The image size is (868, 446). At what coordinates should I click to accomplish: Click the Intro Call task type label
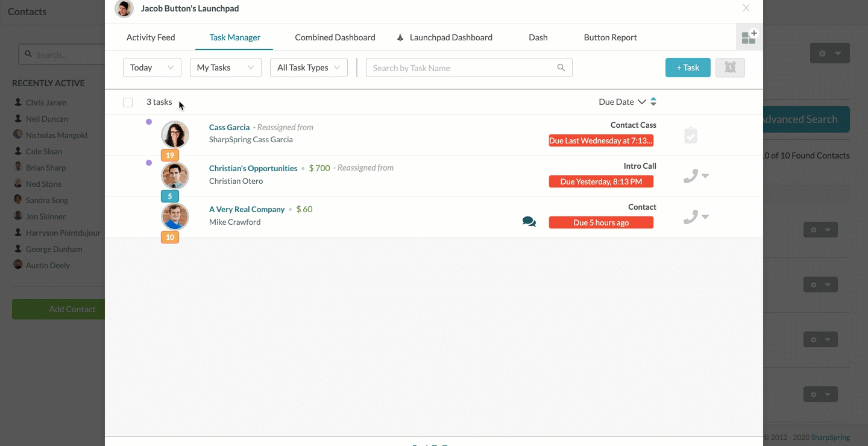tap(640, 166)
